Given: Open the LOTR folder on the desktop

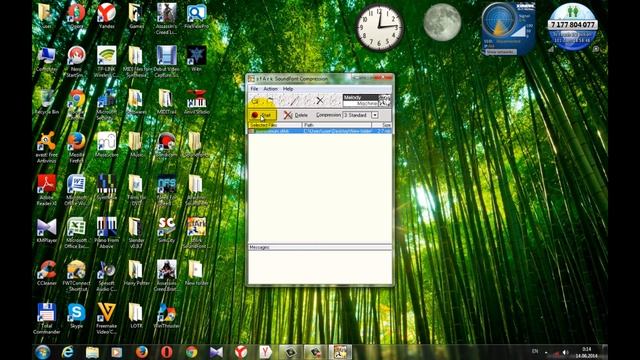Looking at the screenshot, I should (x=136, y=316).
